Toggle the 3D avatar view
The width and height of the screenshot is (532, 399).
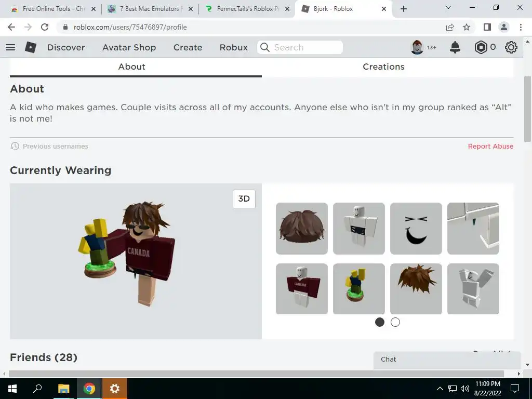click(244, 199)
